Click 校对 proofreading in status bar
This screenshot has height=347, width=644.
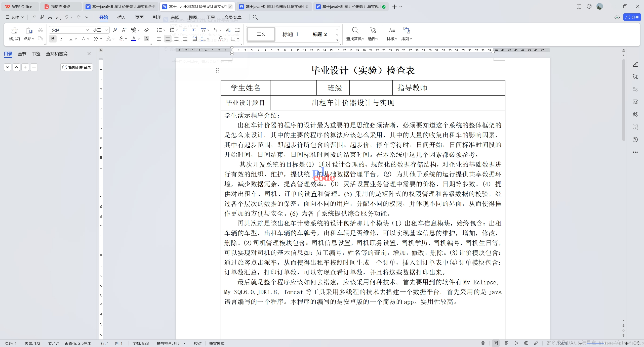tap(197, 343)
